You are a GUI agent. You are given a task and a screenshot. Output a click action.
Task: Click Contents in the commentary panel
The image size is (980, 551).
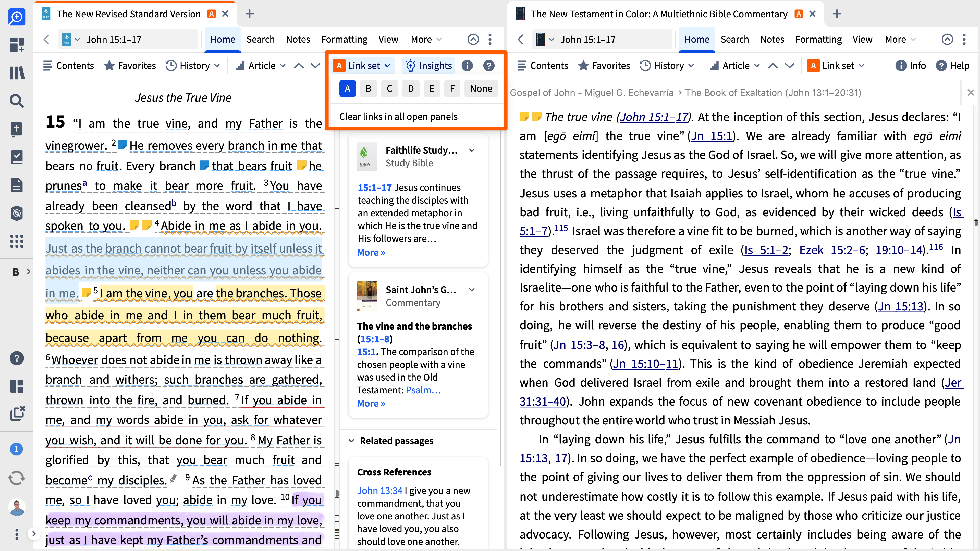[x=543, y=66]
